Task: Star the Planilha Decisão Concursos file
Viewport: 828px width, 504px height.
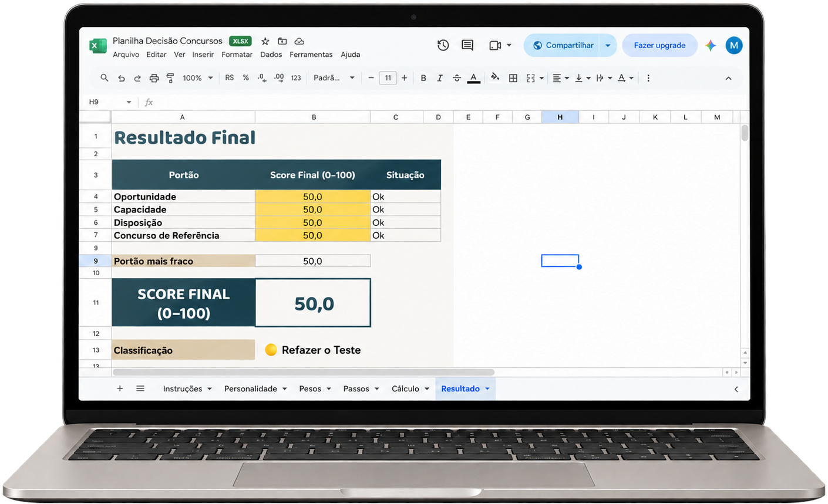Action: tap(265, 41)
